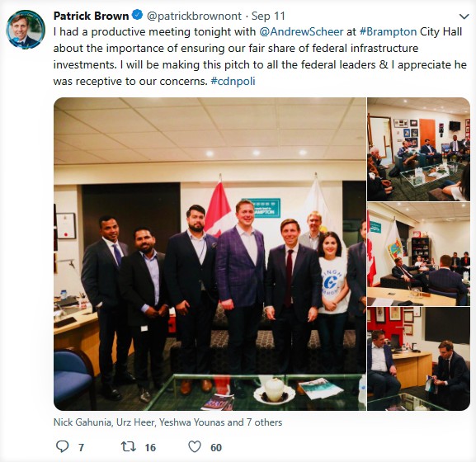Follow the #cdnpoli hashtag link
The height and width of the screenshot is (462, 476).
(233, 82)
